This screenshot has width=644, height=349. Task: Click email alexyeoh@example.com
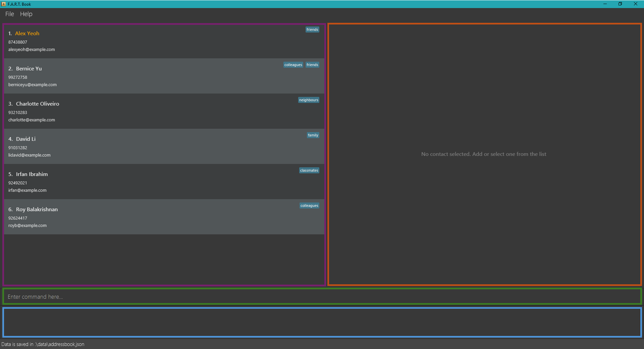32,50
